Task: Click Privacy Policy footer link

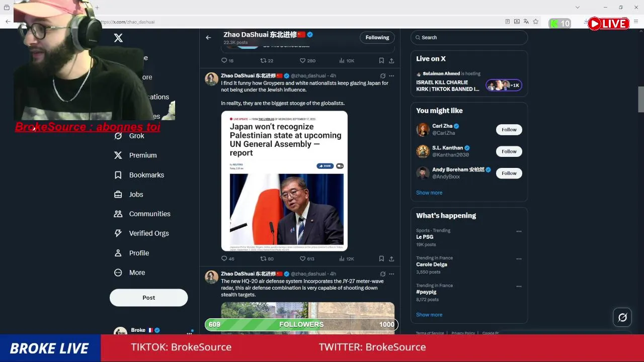Action: click(x=463, y=333)
